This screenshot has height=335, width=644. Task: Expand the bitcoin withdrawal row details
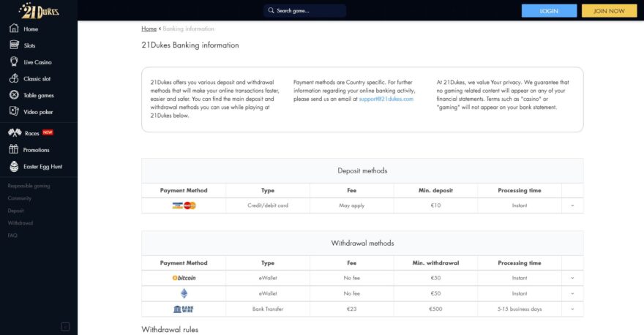click(572, 278)
